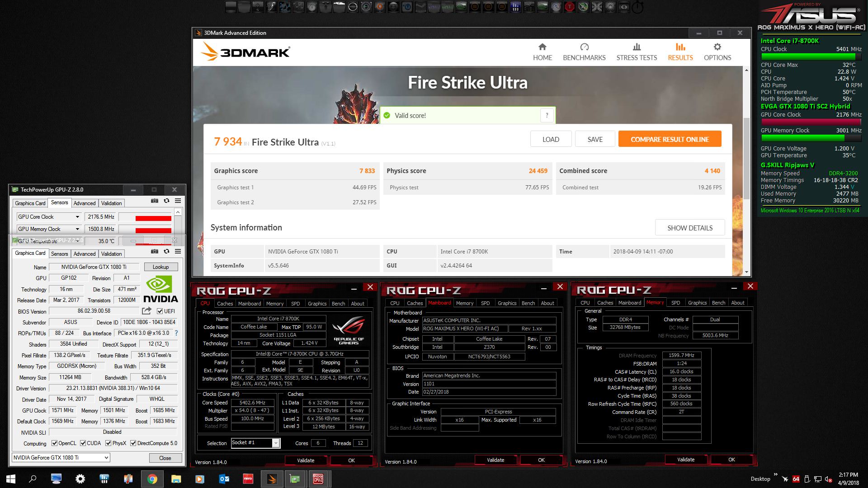Open the 3DMark Options gear icon
Screen dimensions: 868x488
point(717,47)
